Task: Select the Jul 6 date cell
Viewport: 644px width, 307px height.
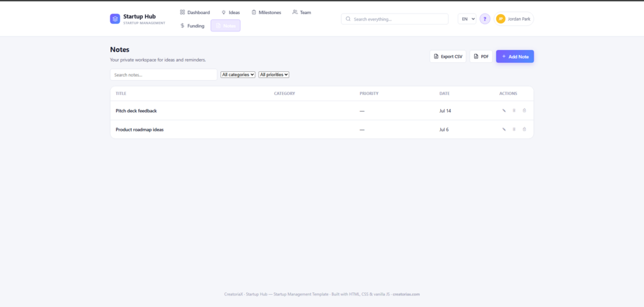Action: pyautogui.click(x=444, y=129)
